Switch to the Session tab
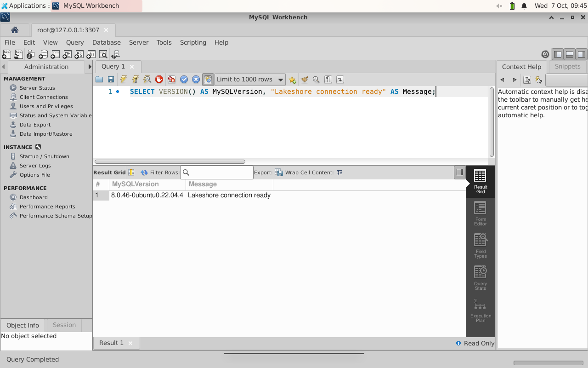588x368 pixels. pyautogui.click(x=64, y=325)
